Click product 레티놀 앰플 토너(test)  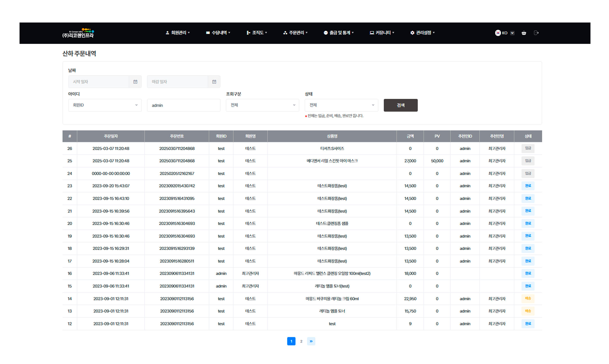(332, 286)
